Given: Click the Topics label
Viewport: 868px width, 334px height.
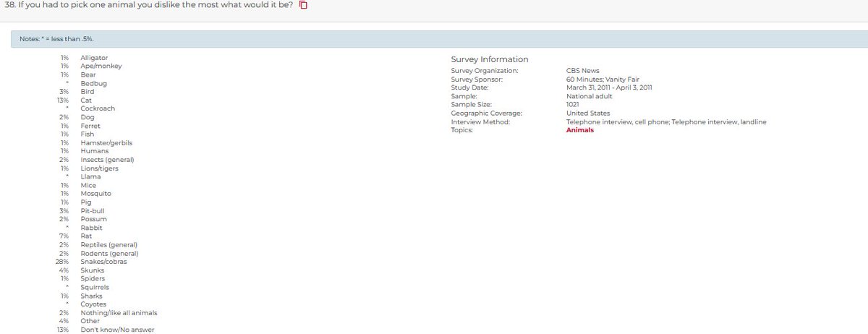Looking at the screenshot, I should pos(461,130).
